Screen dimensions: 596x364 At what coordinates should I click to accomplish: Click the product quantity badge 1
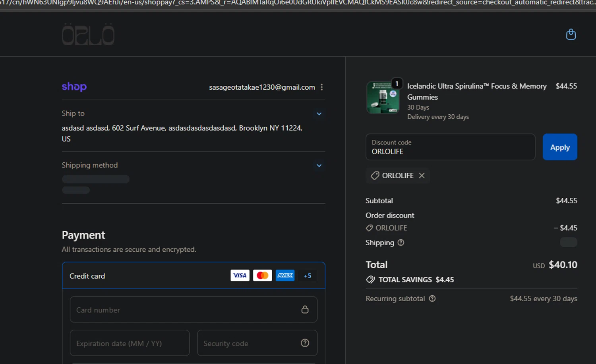point(397,83)
